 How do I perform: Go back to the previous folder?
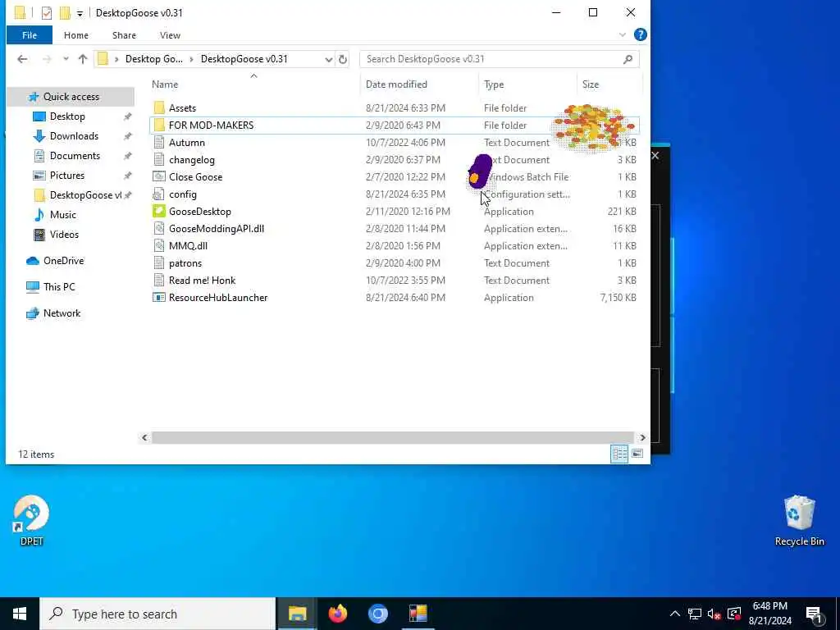[x=22, y=59]
